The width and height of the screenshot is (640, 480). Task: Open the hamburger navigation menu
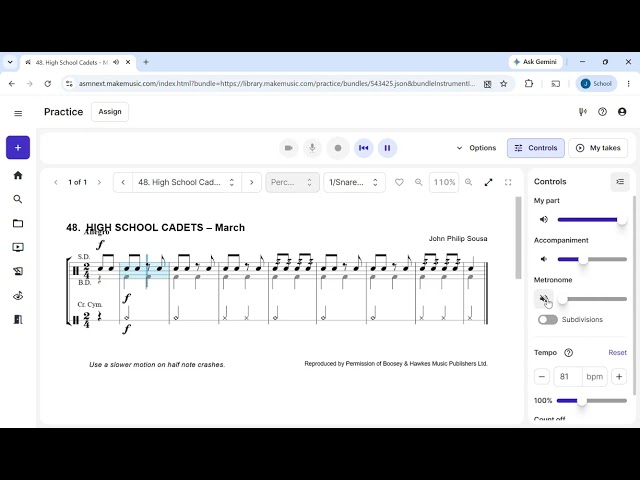point(18,113)
